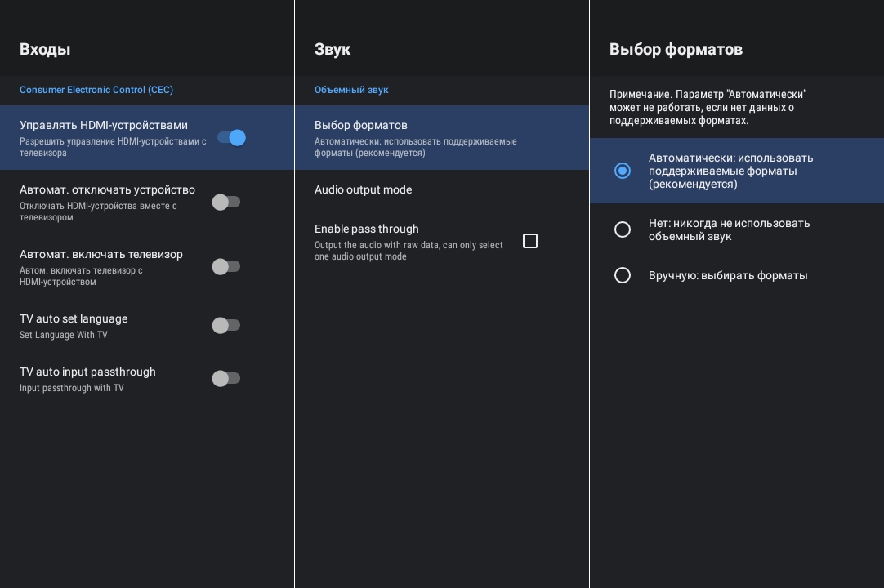This screenshot has height=588, width=884.
Task: Enable "Автомат. отключать устройство" switch
Action: pos(225,203)
